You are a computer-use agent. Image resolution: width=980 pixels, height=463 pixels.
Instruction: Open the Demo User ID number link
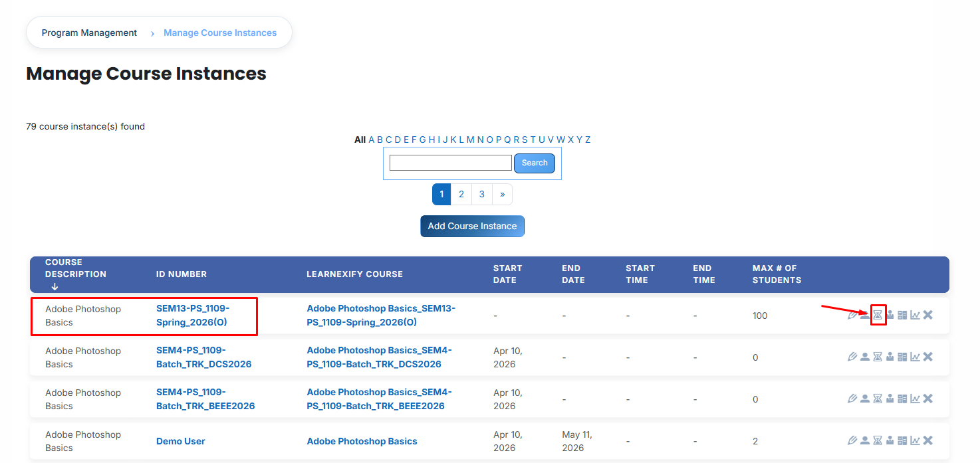click(x=181, y=441)
